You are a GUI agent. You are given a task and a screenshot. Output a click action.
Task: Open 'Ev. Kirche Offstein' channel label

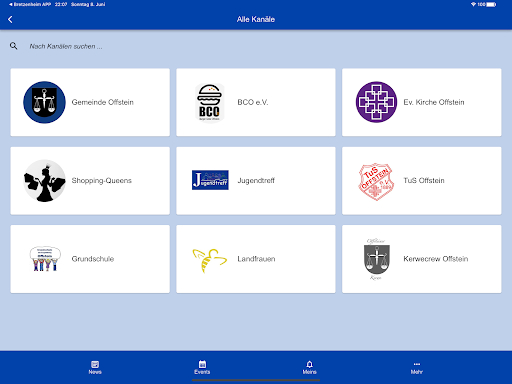pos(434,102)
